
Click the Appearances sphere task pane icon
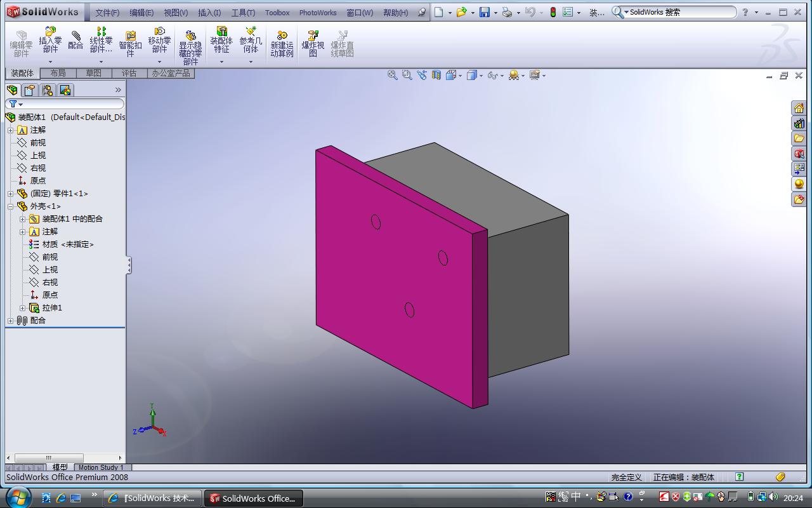tap(799, 184)
